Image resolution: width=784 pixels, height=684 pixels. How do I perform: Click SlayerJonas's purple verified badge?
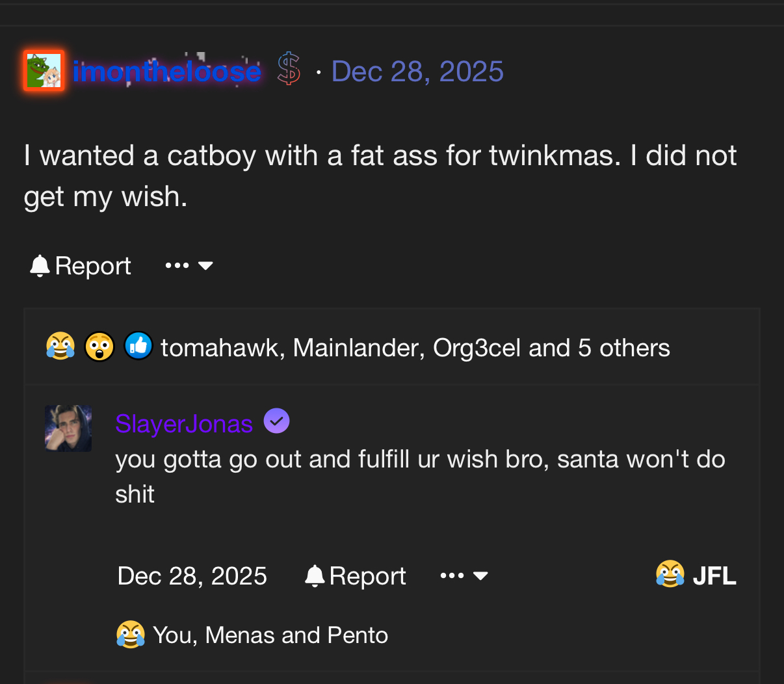[276, 421]
